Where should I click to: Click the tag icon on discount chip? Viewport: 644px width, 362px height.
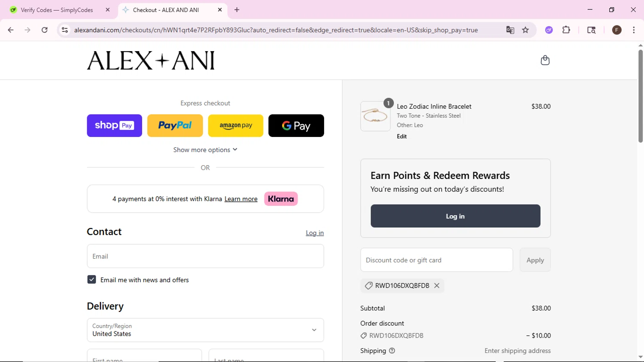[368, 286]
